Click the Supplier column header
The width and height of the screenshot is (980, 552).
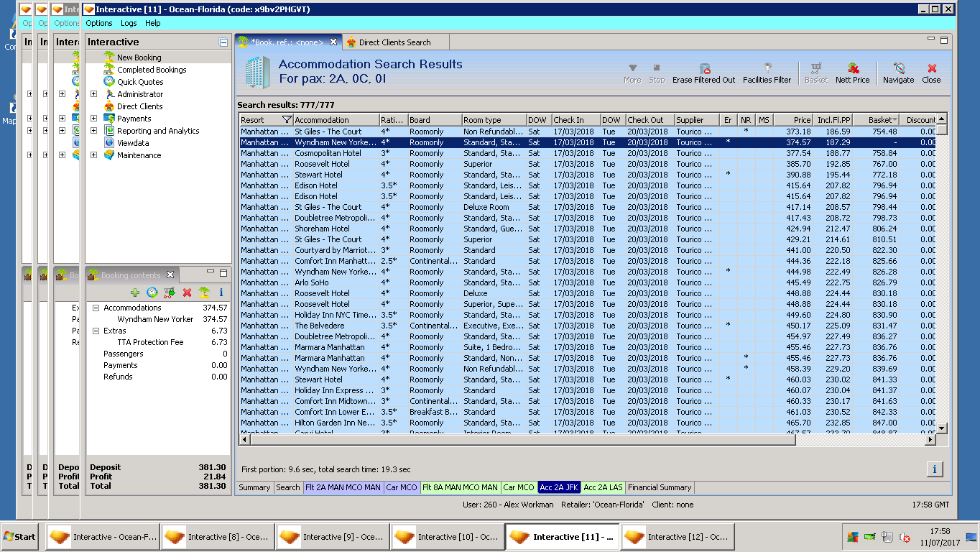pyautogui.click(x=697, y=120)
